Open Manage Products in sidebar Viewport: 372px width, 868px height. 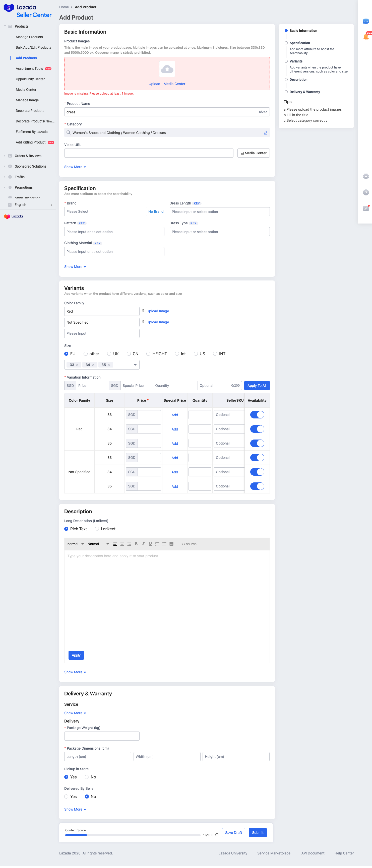(x=29, y=37)
